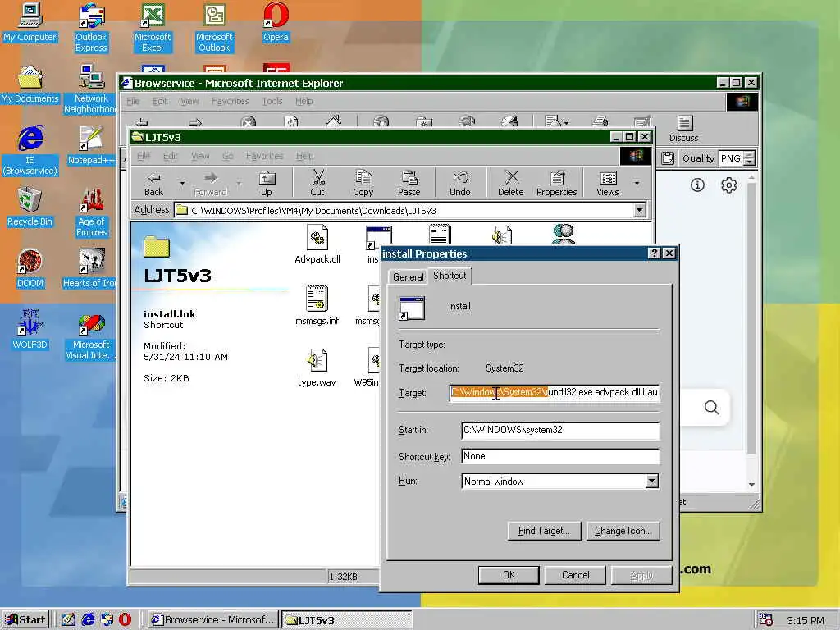
Task: Open Help menu in Internet Explorer
Action: [x=304, y=101]
